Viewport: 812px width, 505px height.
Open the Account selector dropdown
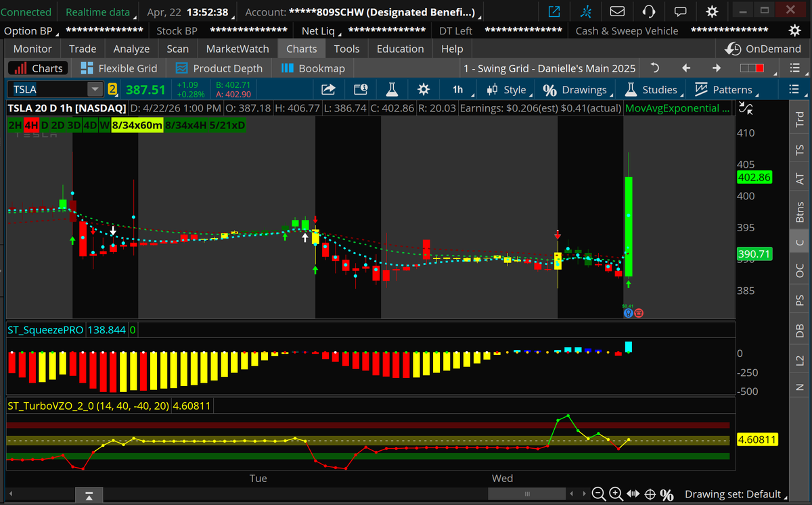363,12
